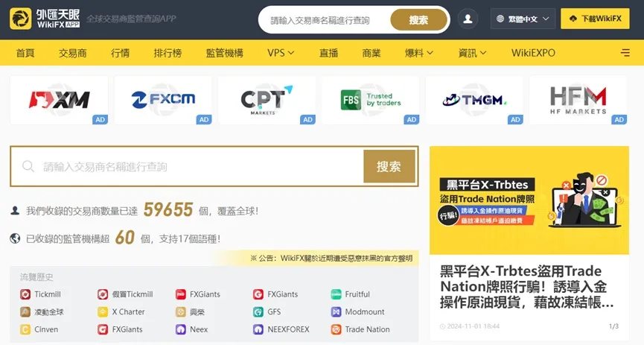
Task: Open Cinven from browsing history
Action: [x=46, y=329]
